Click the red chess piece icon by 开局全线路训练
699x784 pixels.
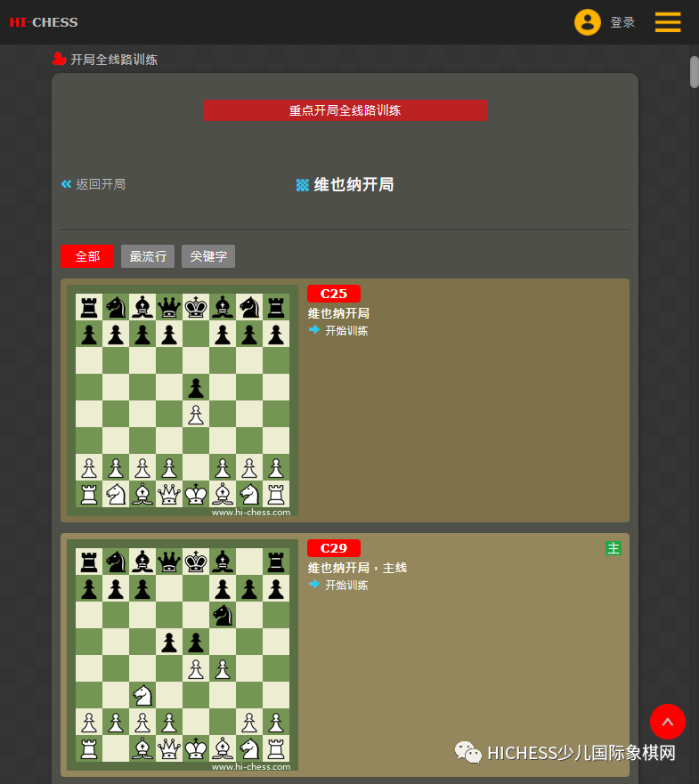pos(59,59)
